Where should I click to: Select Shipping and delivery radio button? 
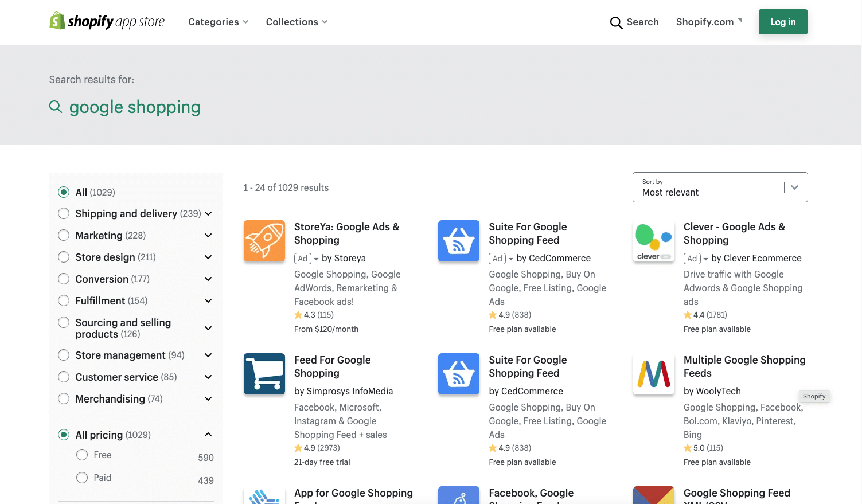click(x=64, y=213)
